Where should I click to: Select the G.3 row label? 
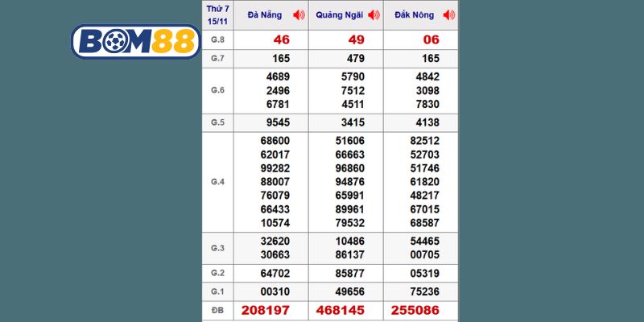[217, 248]
